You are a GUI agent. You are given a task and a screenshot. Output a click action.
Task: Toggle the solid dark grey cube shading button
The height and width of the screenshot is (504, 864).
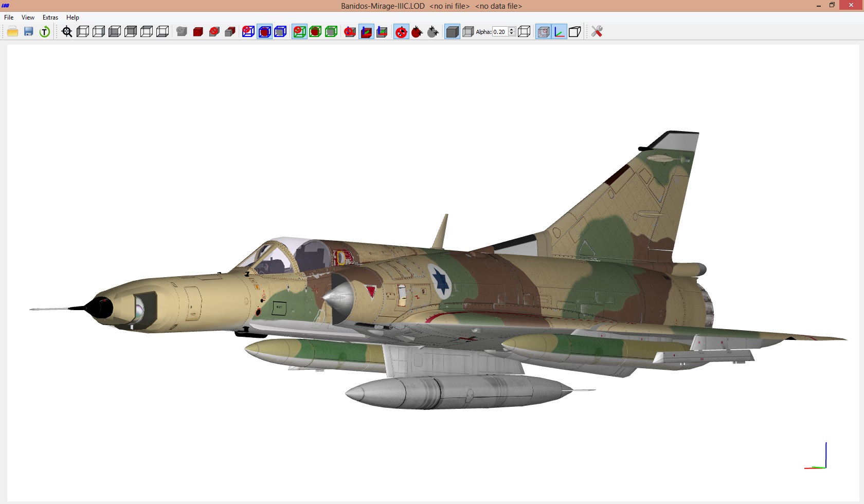click(x=452, y=32)
